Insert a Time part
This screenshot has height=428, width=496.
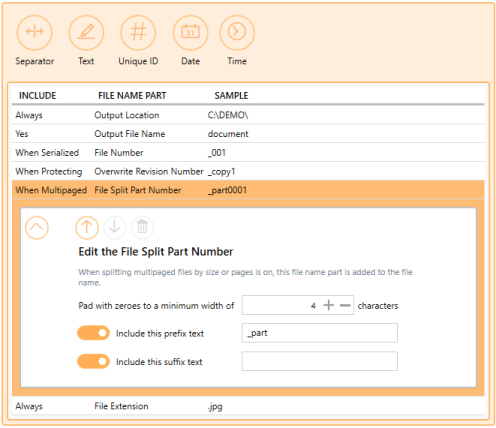(237, 32)
